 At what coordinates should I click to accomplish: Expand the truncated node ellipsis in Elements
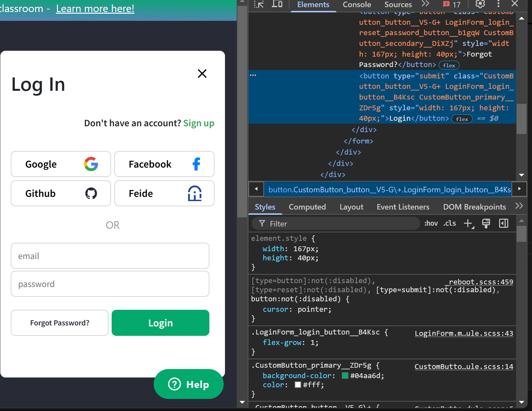click(x=253, y=75)
